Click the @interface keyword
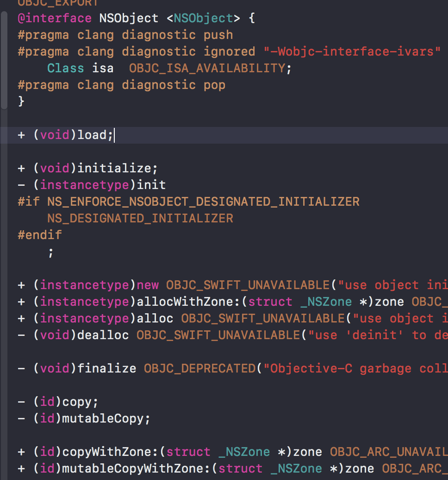Image resolution: width=448 pixels, height=480 pixels. pos(55,19)
